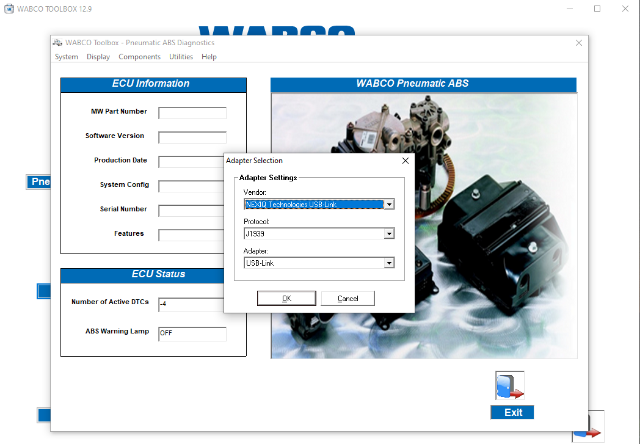640x444 pixels.
Task: Expand the Vendor dropdown arrow
Action: click(x=389, y=204)
